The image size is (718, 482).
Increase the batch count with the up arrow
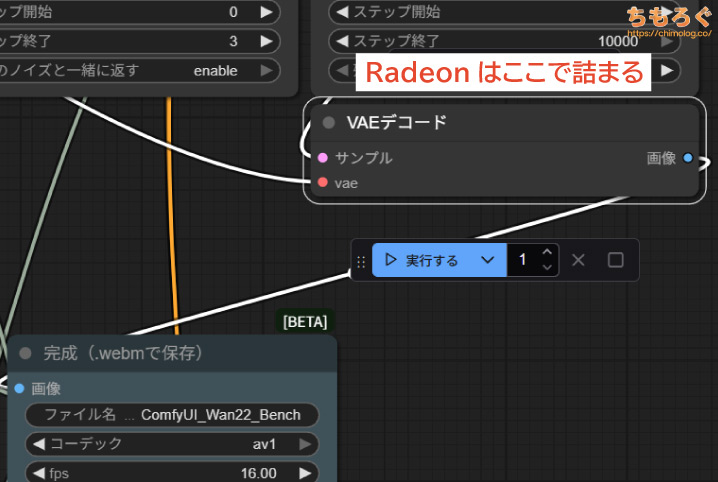pos(547,252)
